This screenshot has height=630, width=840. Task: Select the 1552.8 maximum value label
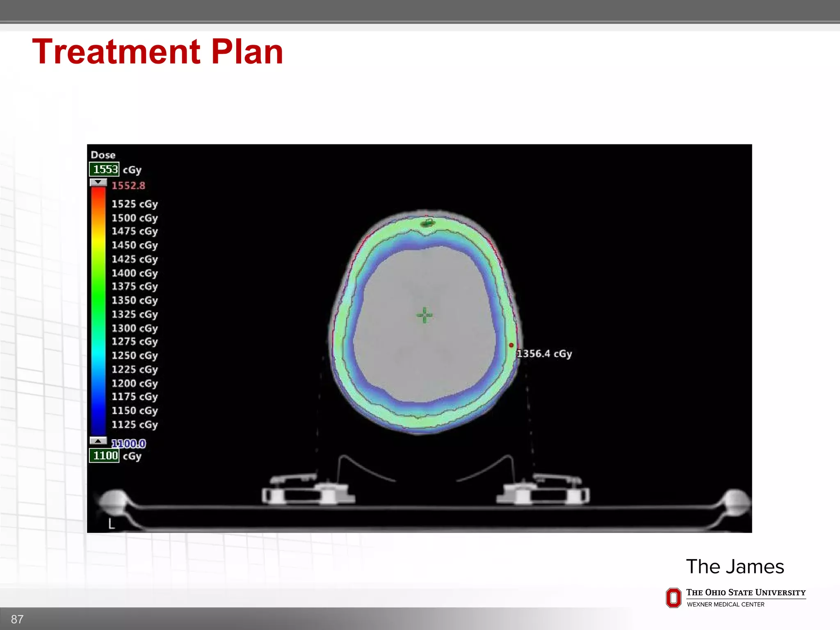(x=128, y=186)
